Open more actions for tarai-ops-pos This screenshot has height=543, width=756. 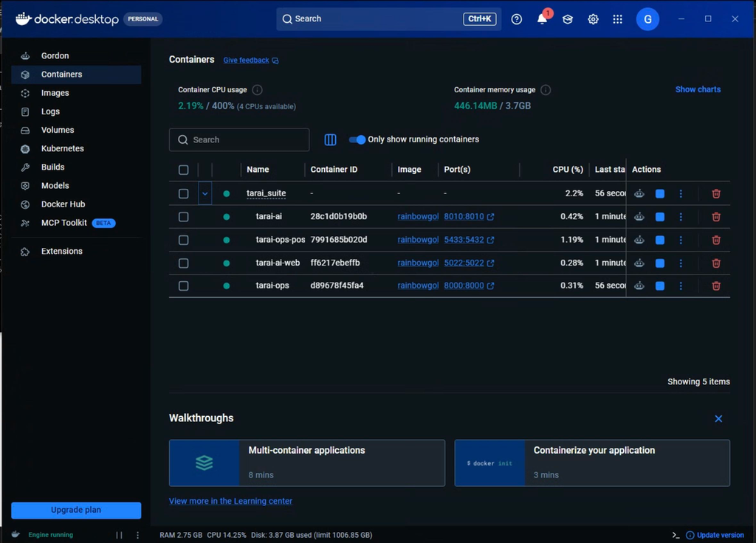pyautogui.click(x=681, y=240)
